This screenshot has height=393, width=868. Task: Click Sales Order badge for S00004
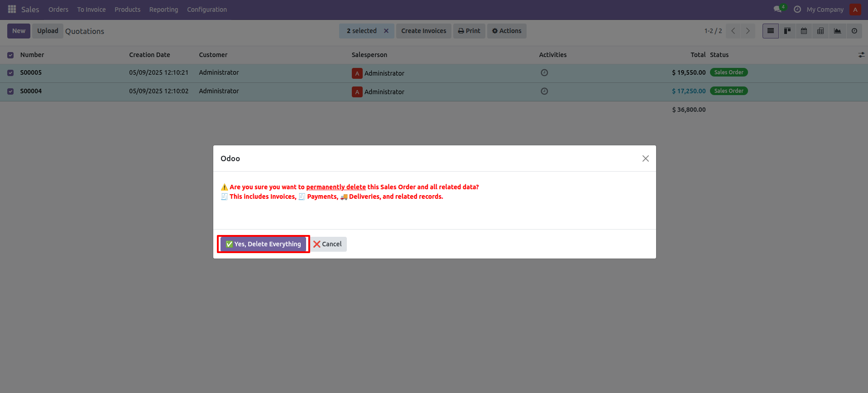click(x=729, y=91)
